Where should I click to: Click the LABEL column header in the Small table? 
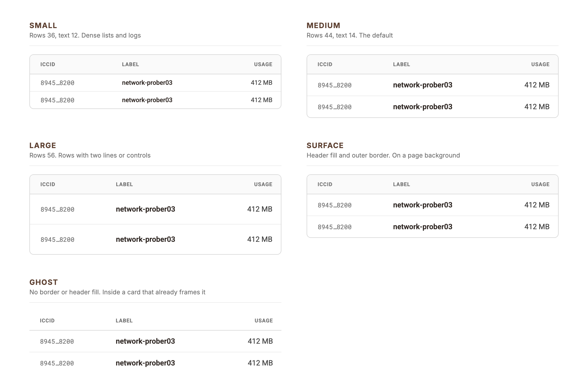pos(130,64)
